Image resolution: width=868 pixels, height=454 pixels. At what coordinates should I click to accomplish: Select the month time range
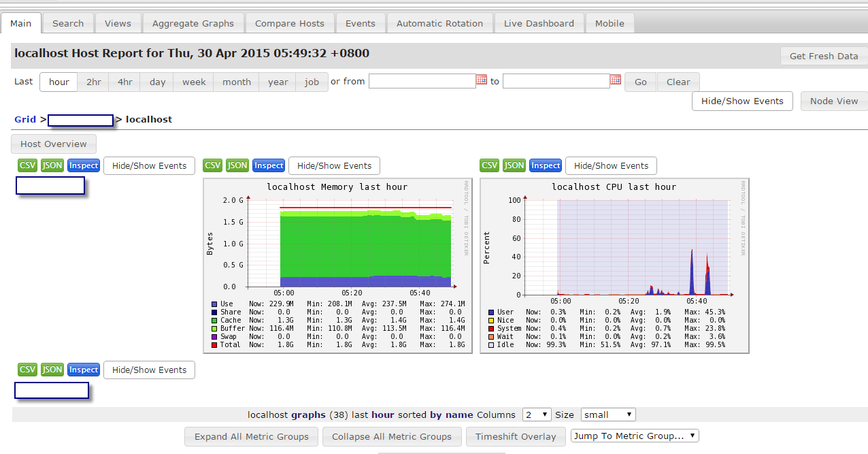[x=237, y=82]
